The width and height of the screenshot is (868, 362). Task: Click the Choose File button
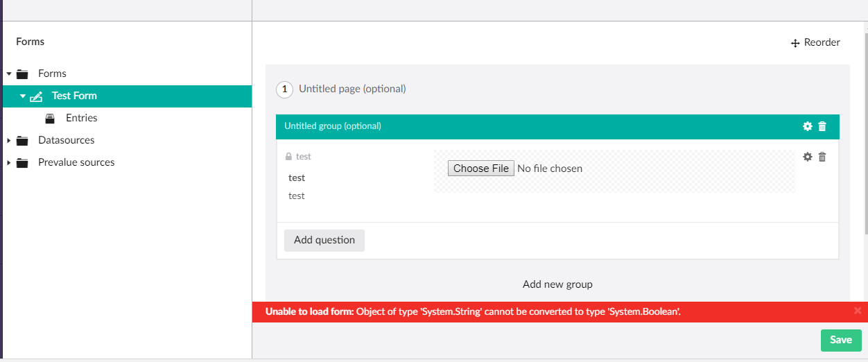[480, 169]
